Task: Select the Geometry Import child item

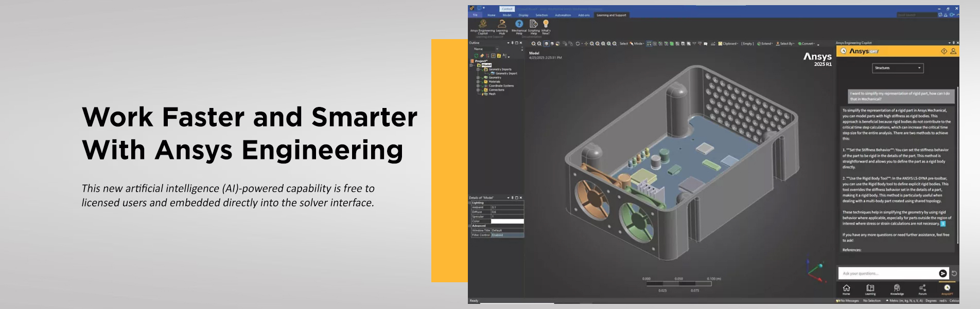Action: click(506, 74)
